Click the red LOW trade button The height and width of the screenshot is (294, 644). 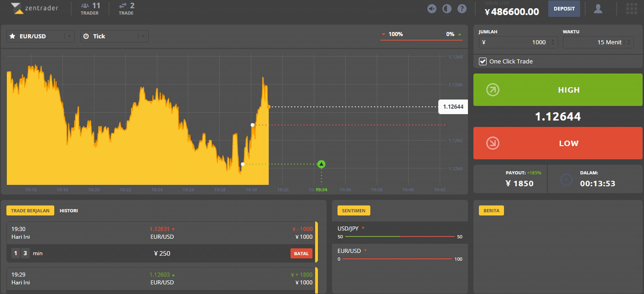pyautogui.click(x=558, y=143)
